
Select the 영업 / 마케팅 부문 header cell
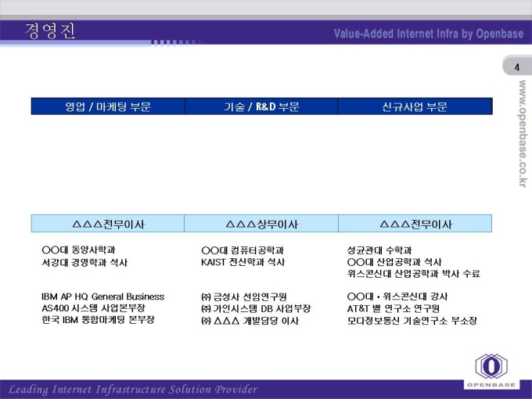tap(108, 106)
